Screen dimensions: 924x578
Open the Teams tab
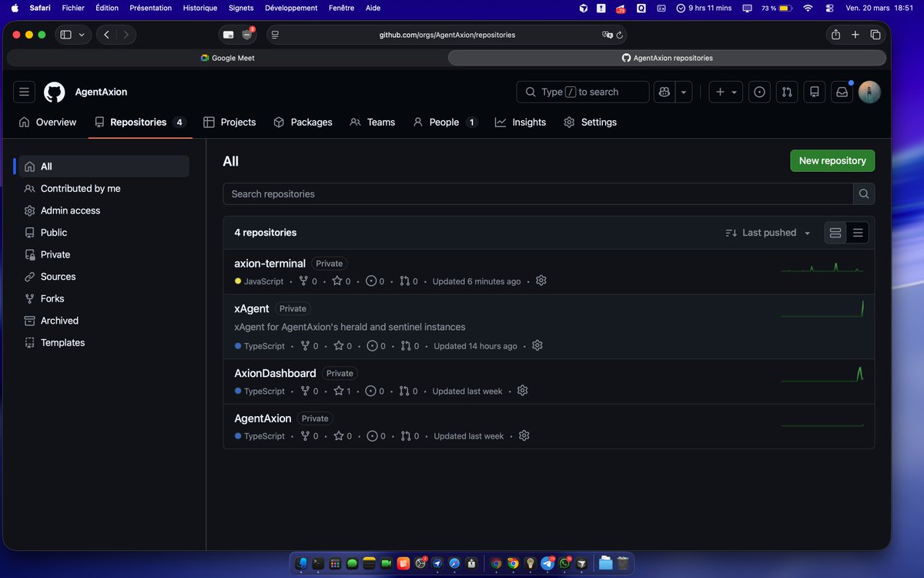point(372,122)
